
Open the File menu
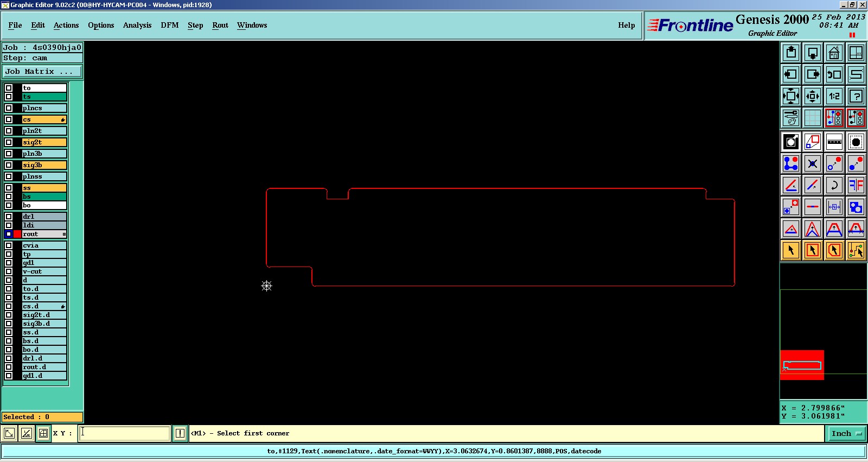tap(15, 26)
